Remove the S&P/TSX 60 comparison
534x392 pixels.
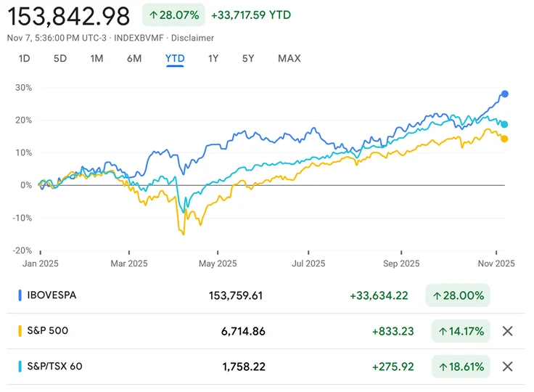508,367
